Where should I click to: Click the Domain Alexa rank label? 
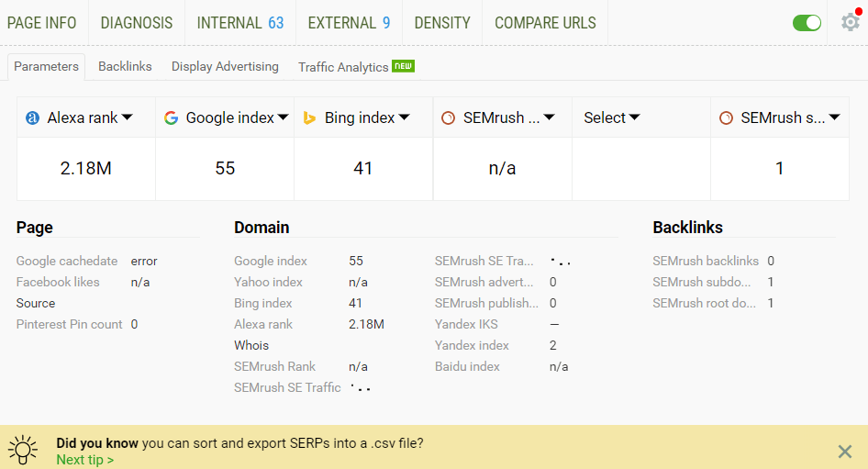263,324
